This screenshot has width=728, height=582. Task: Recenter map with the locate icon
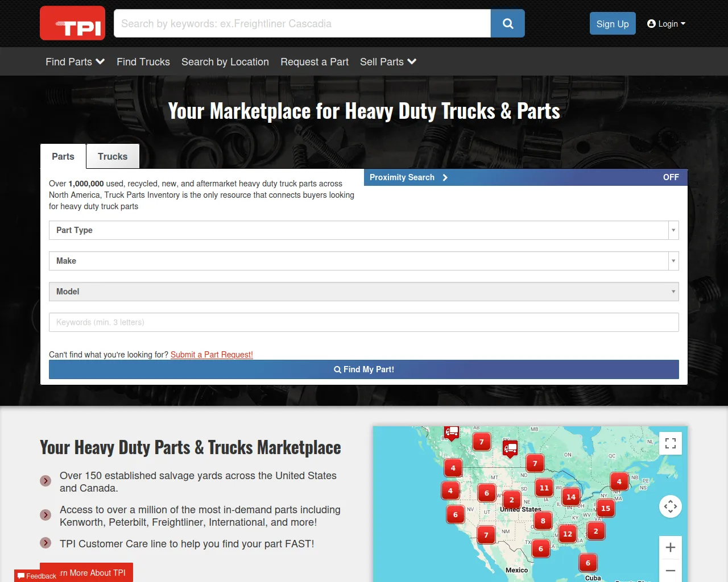(x=671, y=506)
